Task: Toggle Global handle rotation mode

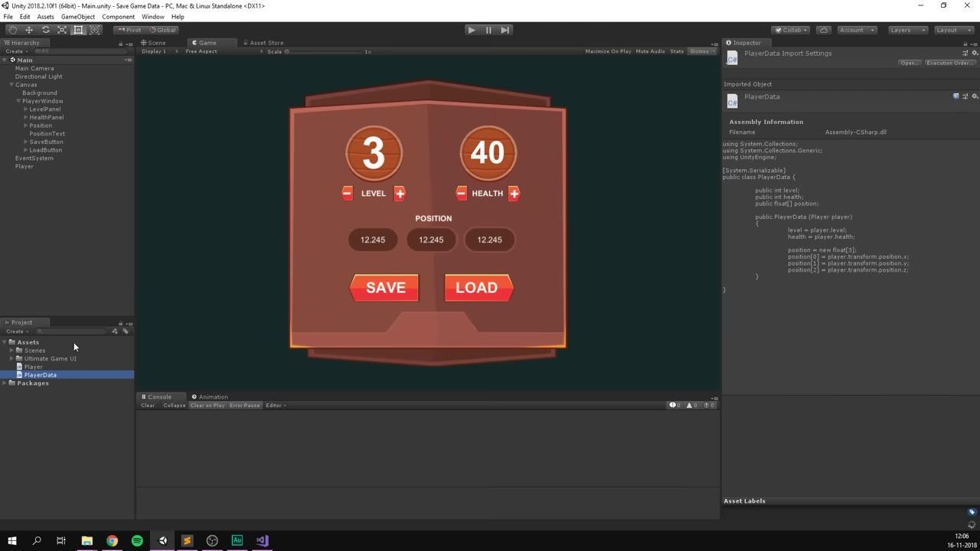Action: coord(162,30)
